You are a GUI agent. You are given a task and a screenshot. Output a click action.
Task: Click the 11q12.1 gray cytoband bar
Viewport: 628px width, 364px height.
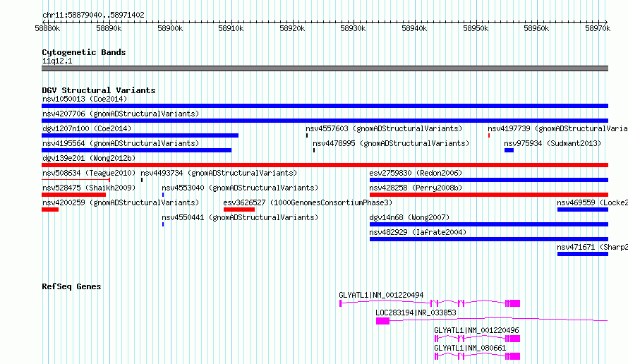(x=325, y=68)
